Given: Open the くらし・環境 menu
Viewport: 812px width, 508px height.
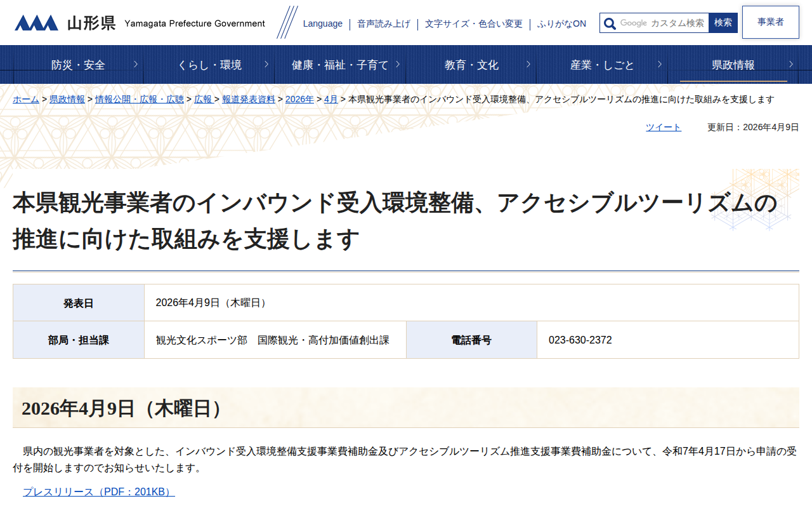Looking at the screenshot, I should [x=209, y=65].
